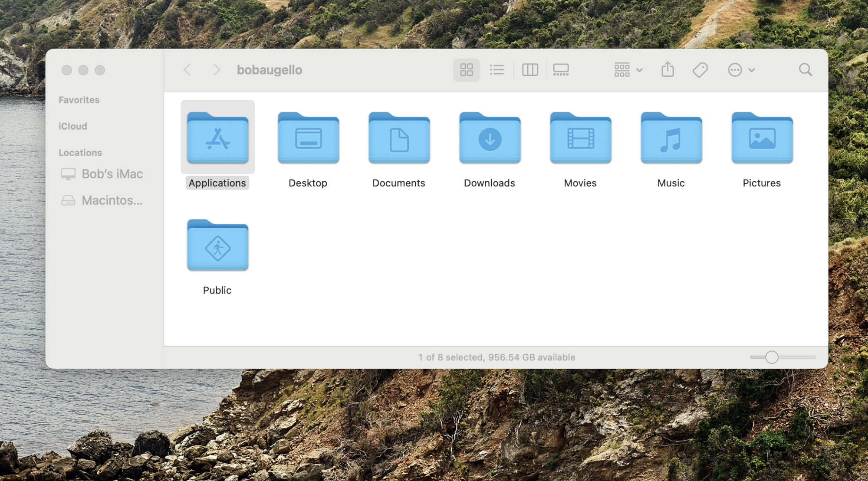Select Bob's iMac in sidebar

click(x=112, y=174)
